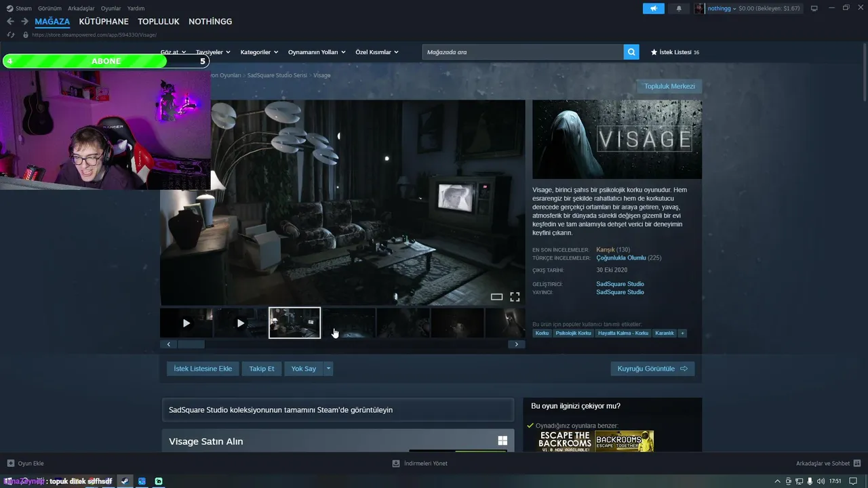This screenshot has width=868, height=488.
Task: Click the Windows platform icon beside Visage Satın Alın
Action: (x=502, y=441)
